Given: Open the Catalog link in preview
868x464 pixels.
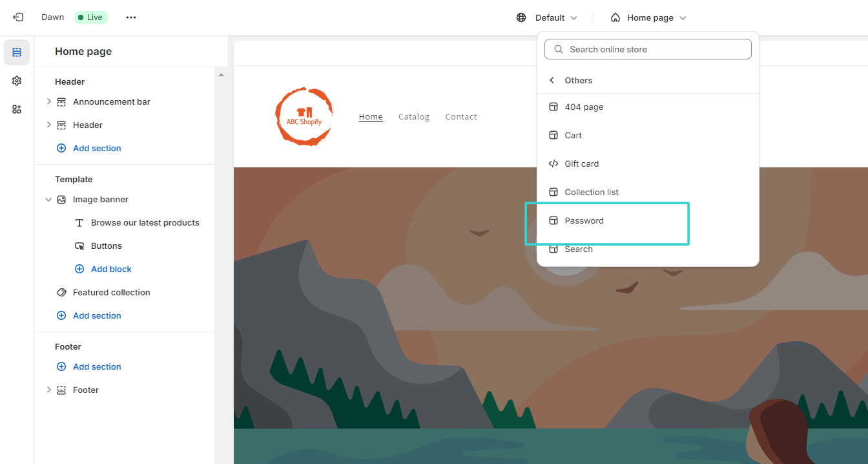Looking at the screenshot, I should coord(414,116).
